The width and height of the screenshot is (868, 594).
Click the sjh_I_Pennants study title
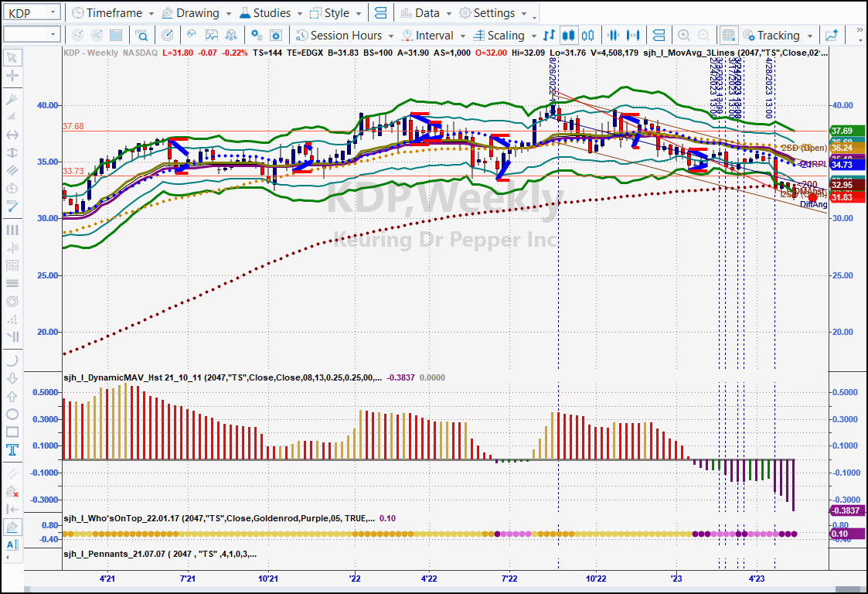[160, 554]
